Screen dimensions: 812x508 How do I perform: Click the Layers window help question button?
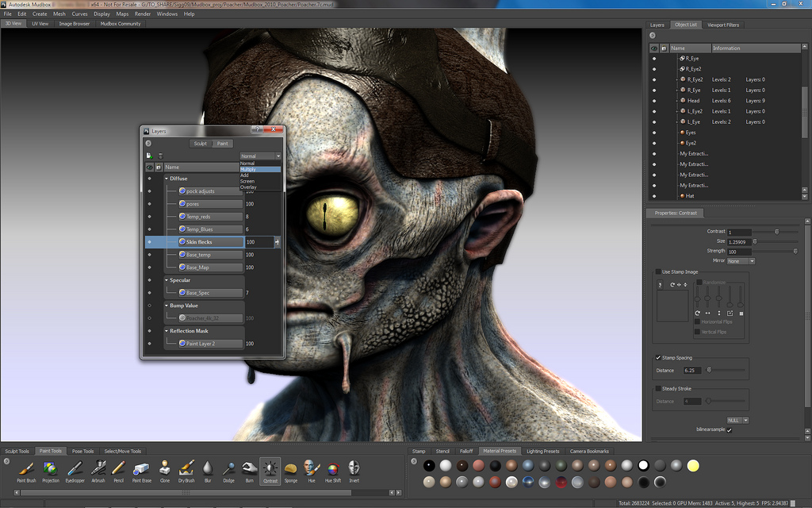pyautogui.click(x=258, y=129)
